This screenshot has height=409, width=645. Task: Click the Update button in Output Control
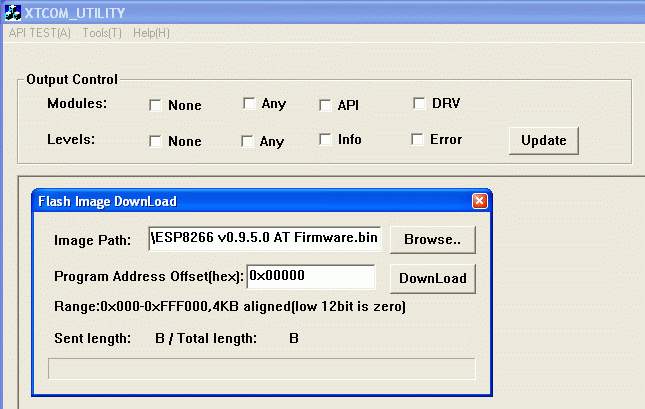(544, 141)
